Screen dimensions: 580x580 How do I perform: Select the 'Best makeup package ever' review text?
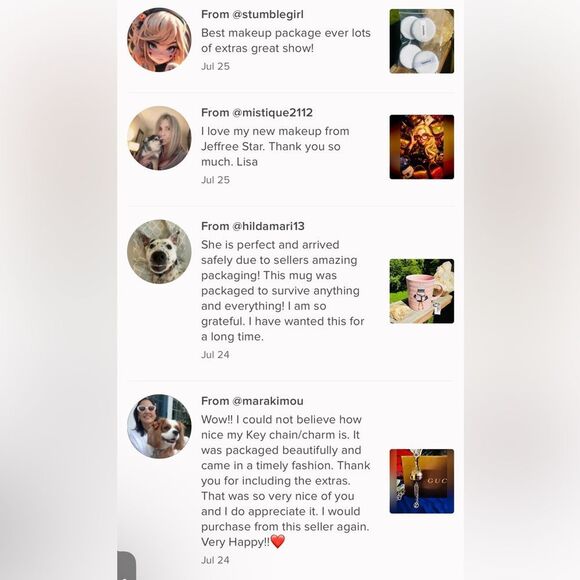pos(286,41)
